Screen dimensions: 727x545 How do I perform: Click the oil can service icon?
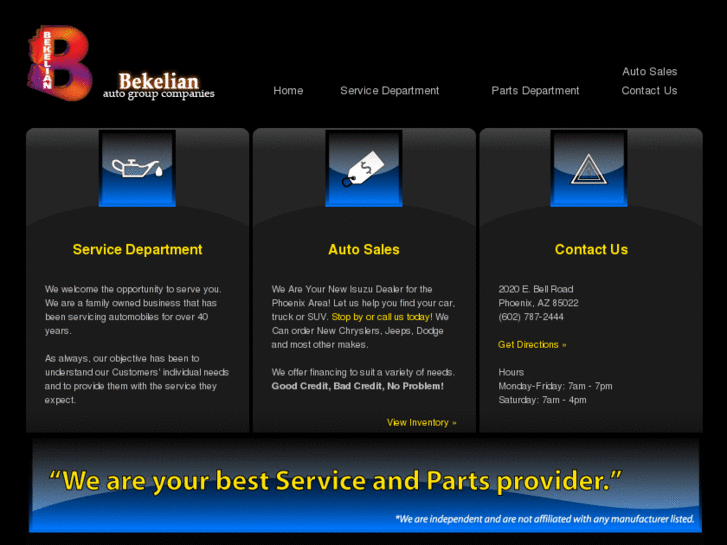point(137,168)
